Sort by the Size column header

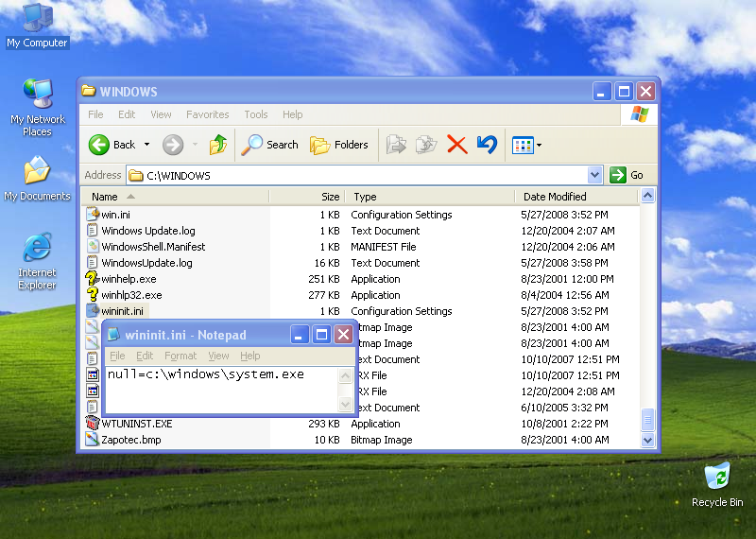coord(307,197)
